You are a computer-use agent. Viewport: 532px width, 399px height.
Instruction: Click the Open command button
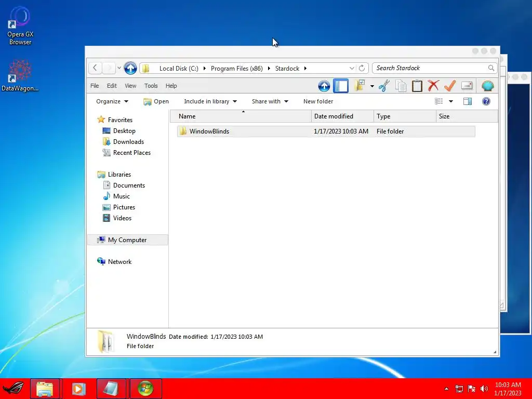click(x=156, y=101)
